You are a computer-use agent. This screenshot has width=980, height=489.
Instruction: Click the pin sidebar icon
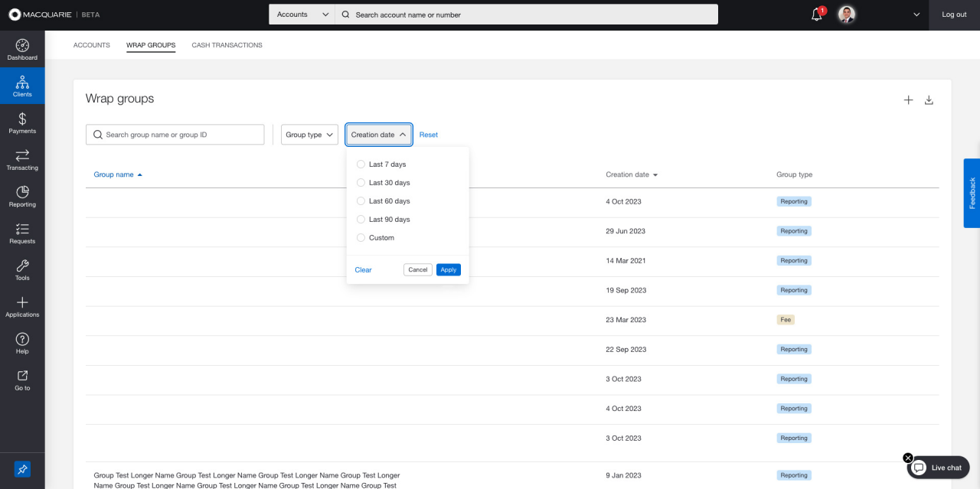pyautogui.click(x=22, y=469)
